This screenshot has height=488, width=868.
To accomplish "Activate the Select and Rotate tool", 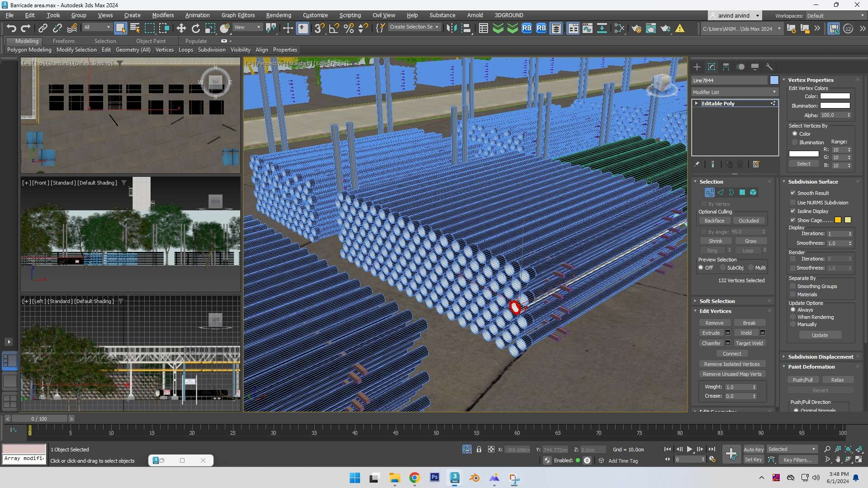I will coord(195,28).
